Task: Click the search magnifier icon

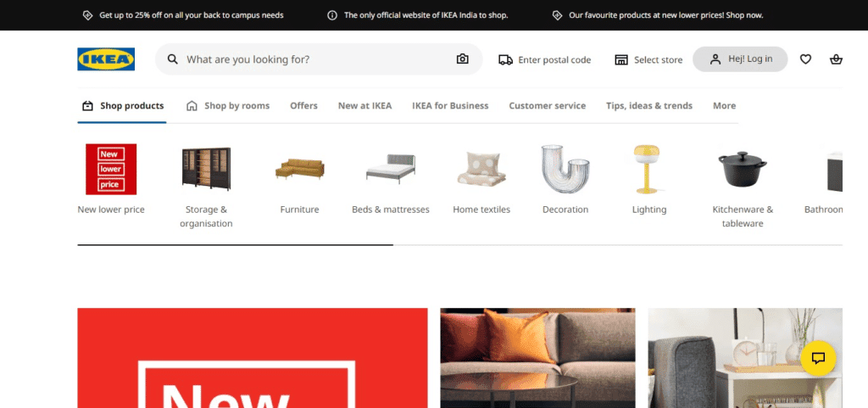Action: coord(173,59)
